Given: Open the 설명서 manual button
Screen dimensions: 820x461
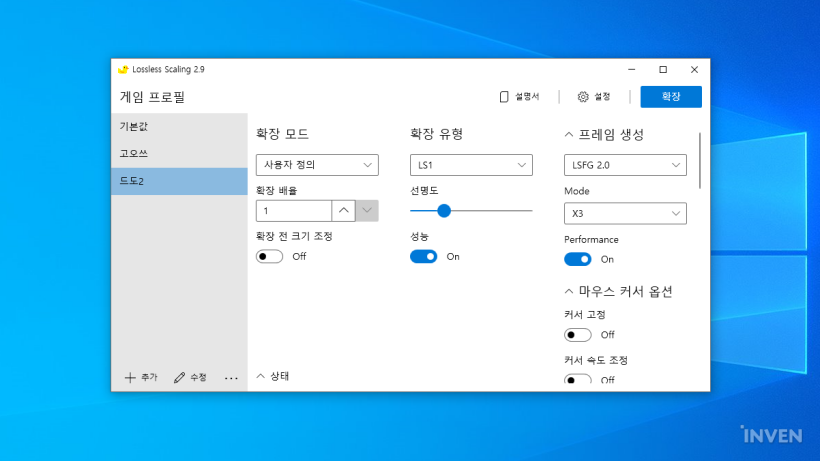Looking at the screenshot, I should (519, 97).
